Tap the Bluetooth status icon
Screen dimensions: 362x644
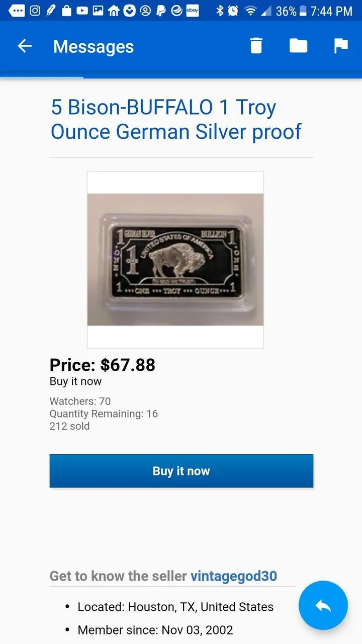[x=219, y=11]
